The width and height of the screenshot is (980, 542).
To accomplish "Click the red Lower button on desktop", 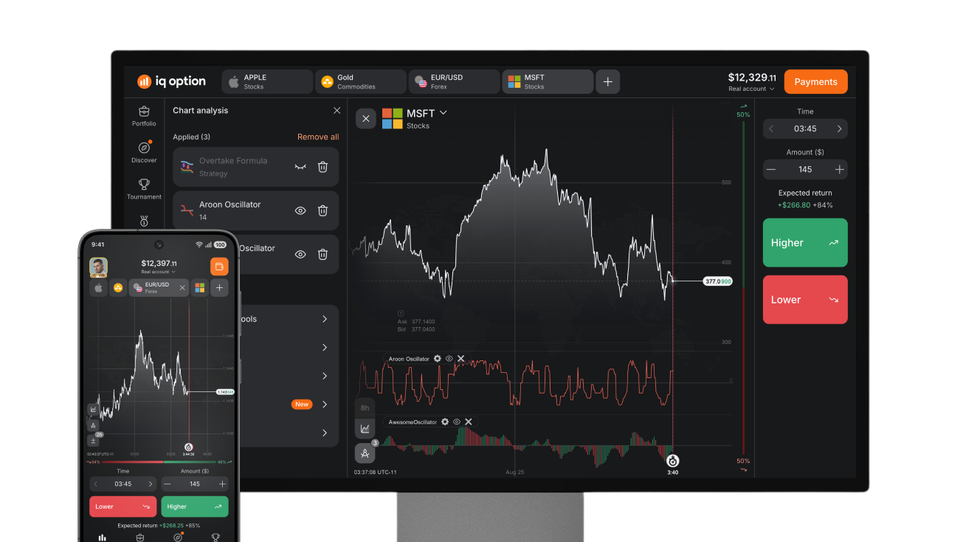I will (x=805, y=300).
